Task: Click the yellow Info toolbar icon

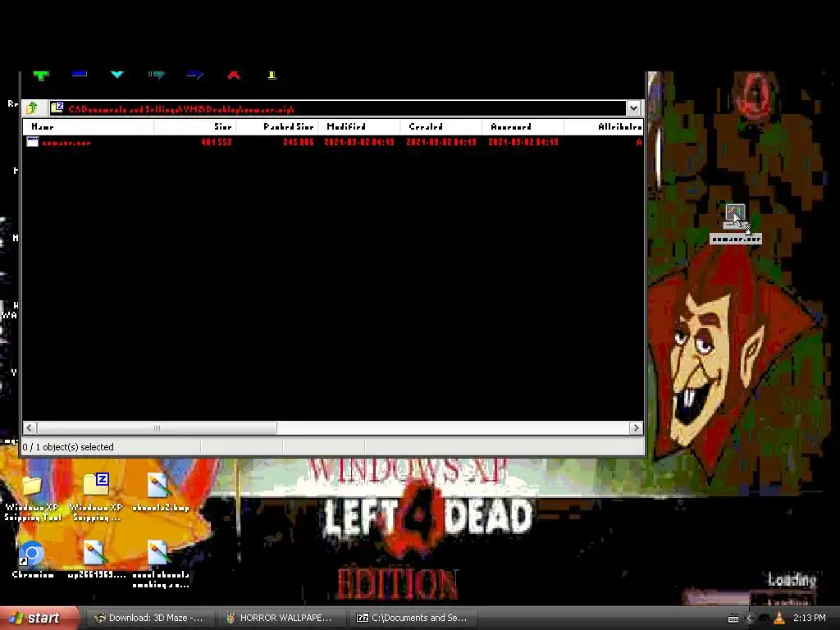Action: 272,75
